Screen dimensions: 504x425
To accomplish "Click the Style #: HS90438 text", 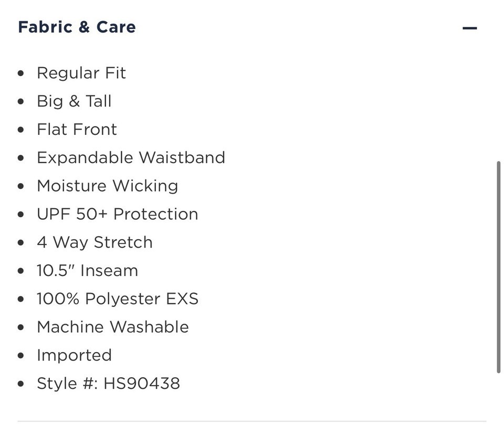I will pos(108,384).
